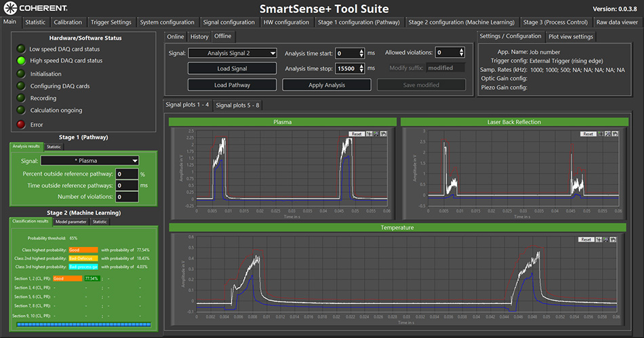Click the blue progress bar in Stage 2
The image size is (644, 338).
pyautogui.click(x=85, y=325)
